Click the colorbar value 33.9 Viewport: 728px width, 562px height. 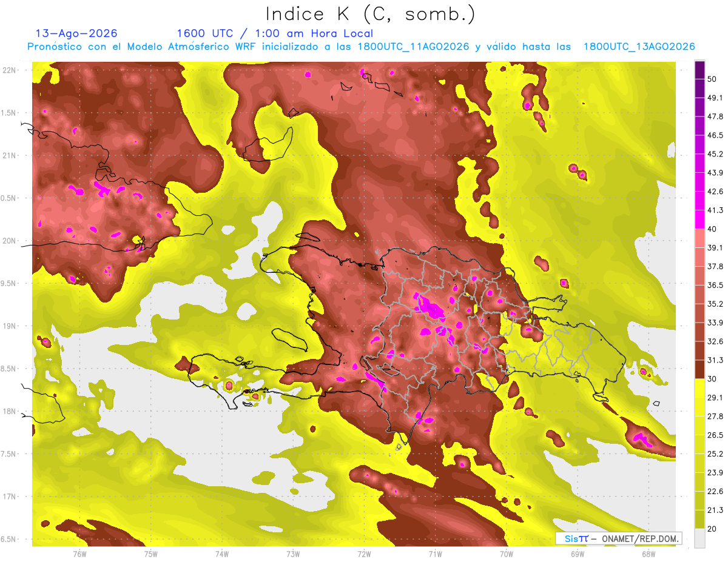[715, 323]
